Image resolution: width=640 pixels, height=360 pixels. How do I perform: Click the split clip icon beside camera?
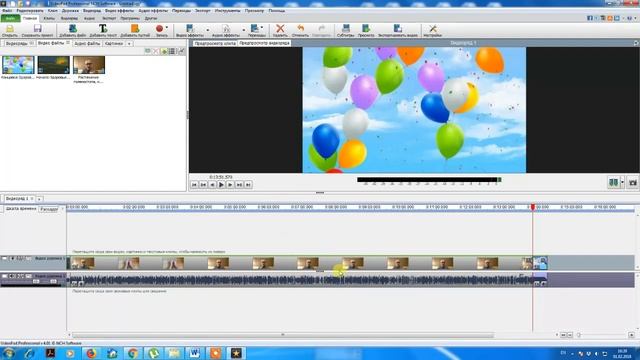pyautogui.click(x=613, y=182)
